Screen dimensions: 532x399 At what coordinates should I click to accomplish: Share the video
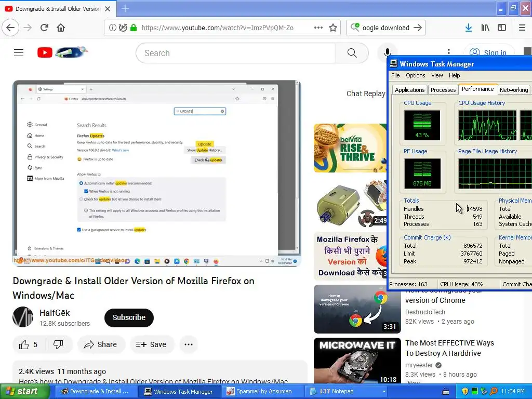click(100, 345)
